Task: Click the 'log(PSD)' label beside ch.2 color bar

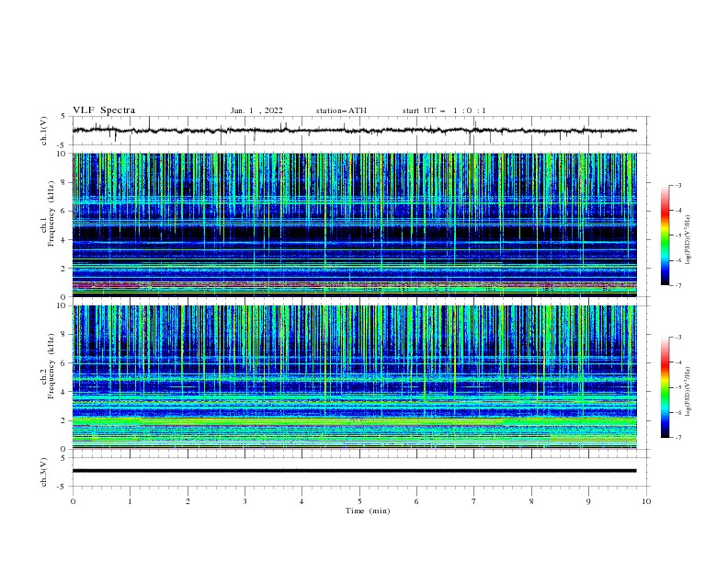Action: pyautogui.click(x=688, y=392)
